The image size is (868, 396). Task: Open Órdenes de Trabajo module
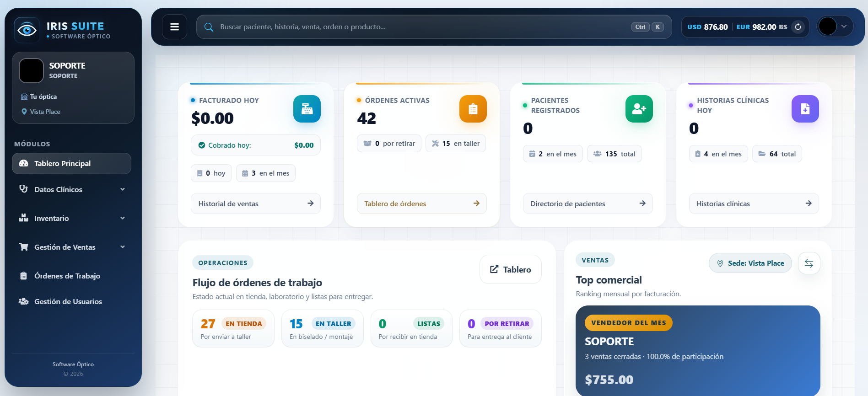tap(71, 276)
